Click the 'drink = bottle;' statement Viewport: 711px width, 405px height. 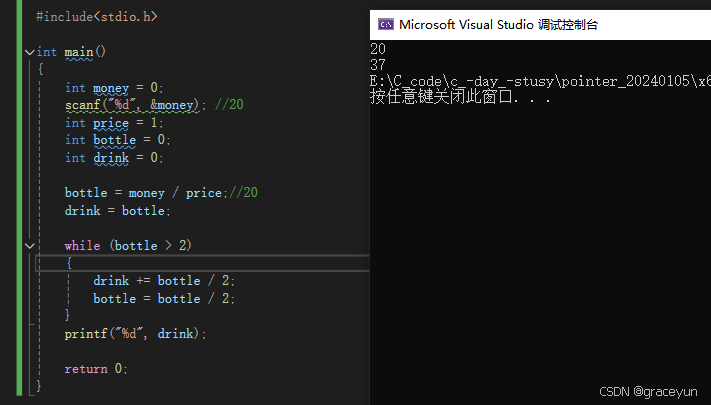click(117, 211)
